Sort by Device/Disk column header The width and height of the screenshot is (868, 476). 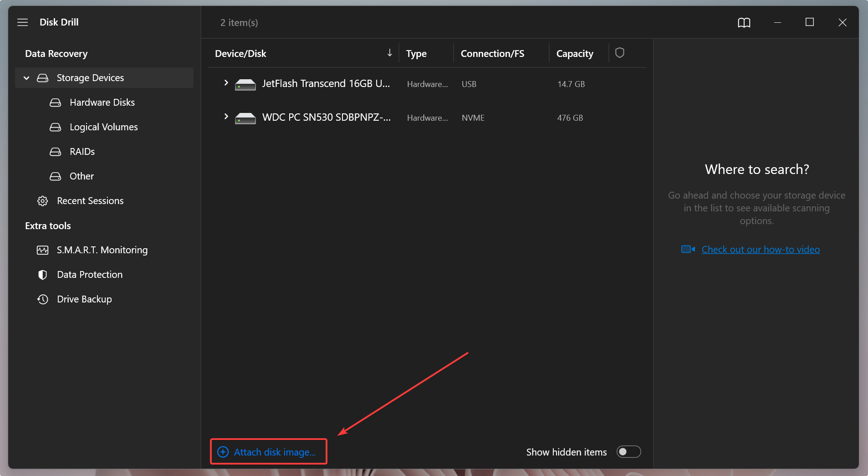240,54
